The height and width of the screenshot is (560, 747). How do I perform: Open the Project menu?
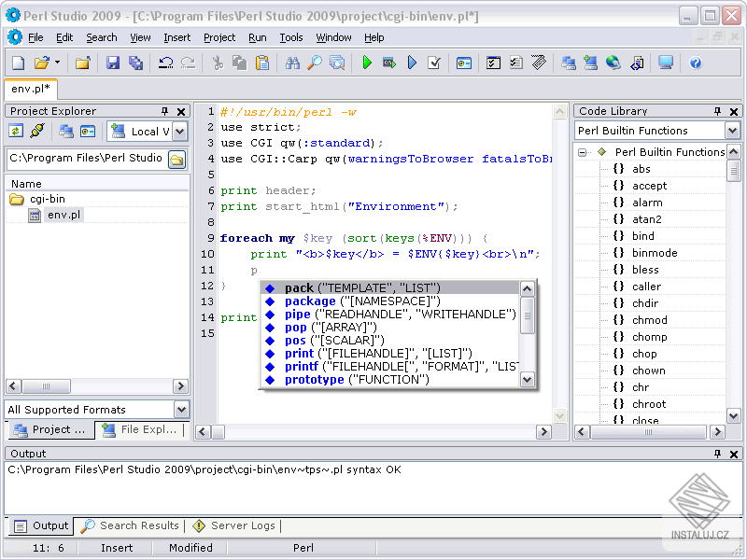(218, 37)
